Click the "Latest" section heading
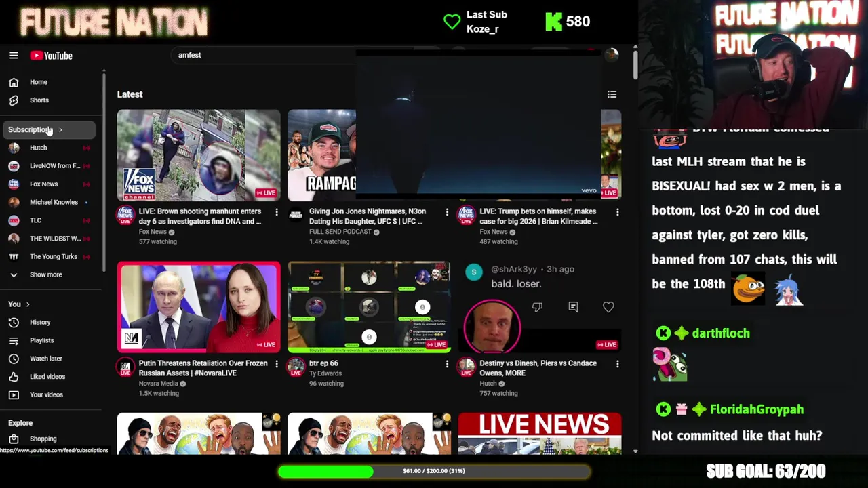The image size is (868, 488). coord(130,94)
